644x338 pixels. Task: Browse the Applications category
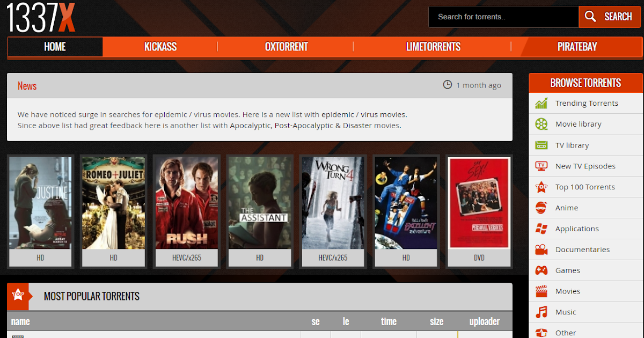(x=577, y=229)
